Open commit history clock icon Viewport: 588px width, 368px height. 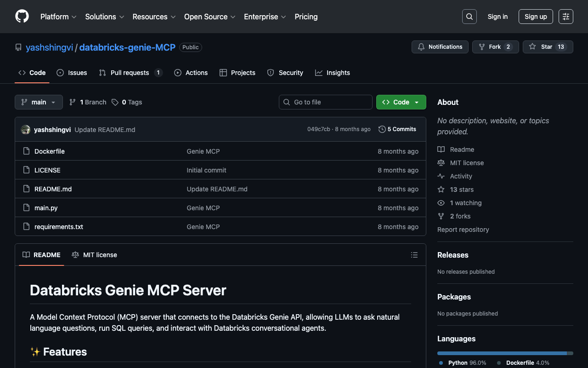(x=382, y=129)
